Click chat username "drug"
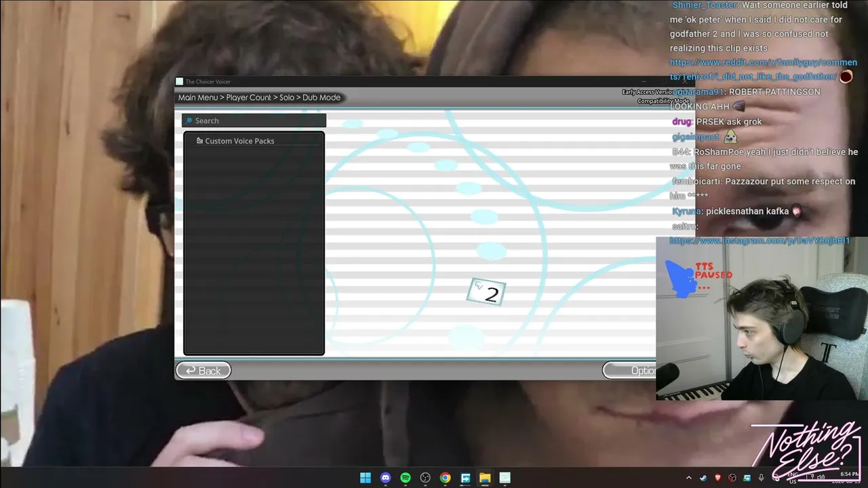The width and height of the screenshot is (868, 488). (x=682, y=122)
